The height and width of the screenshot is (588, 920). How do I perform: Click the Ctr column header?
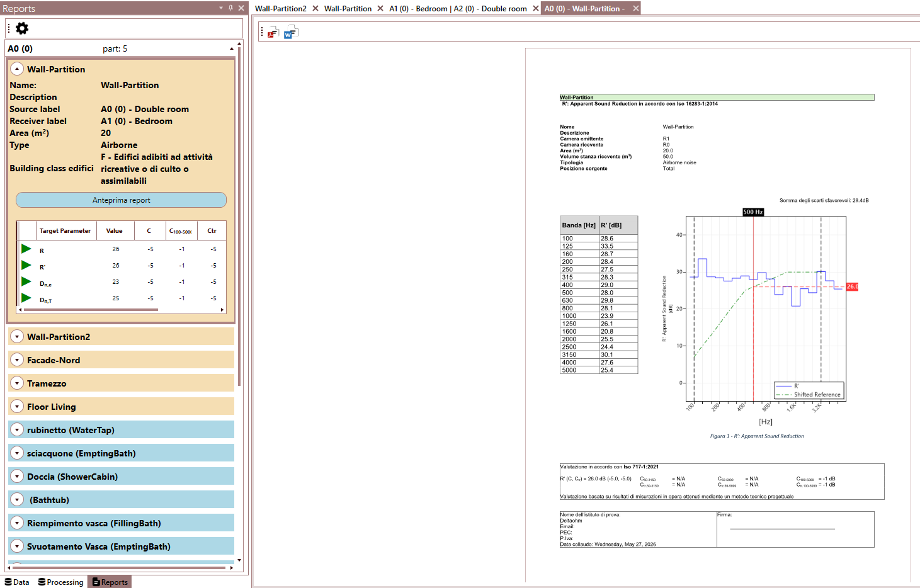212,231
